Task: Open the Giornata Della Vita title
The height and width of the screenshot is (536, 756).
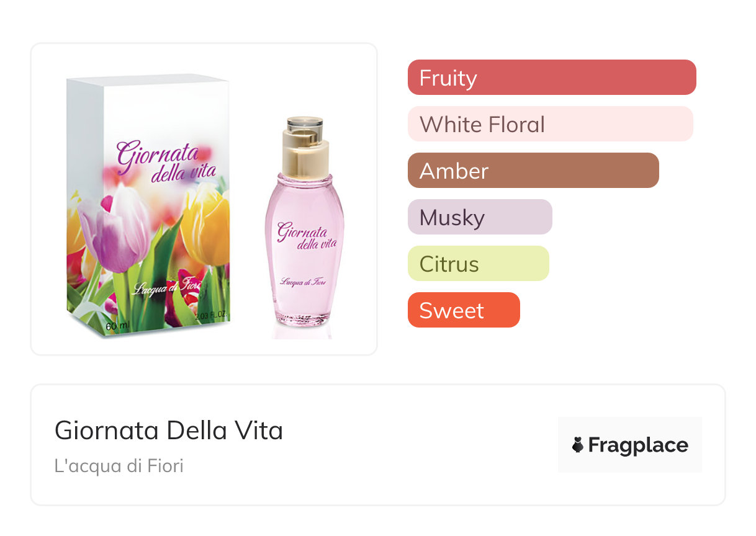Action: click(169, 430)
